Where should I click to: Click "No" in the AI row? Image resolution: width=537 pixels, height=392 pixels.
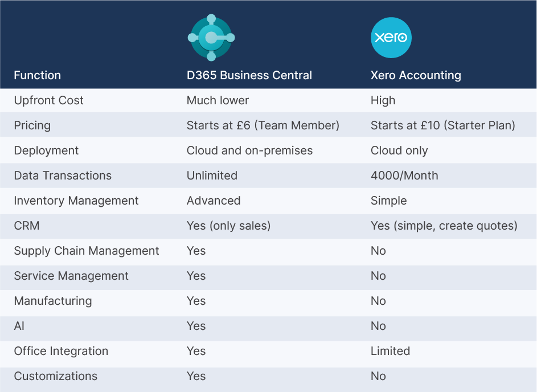pyautogui.click(x=379, y=326)
